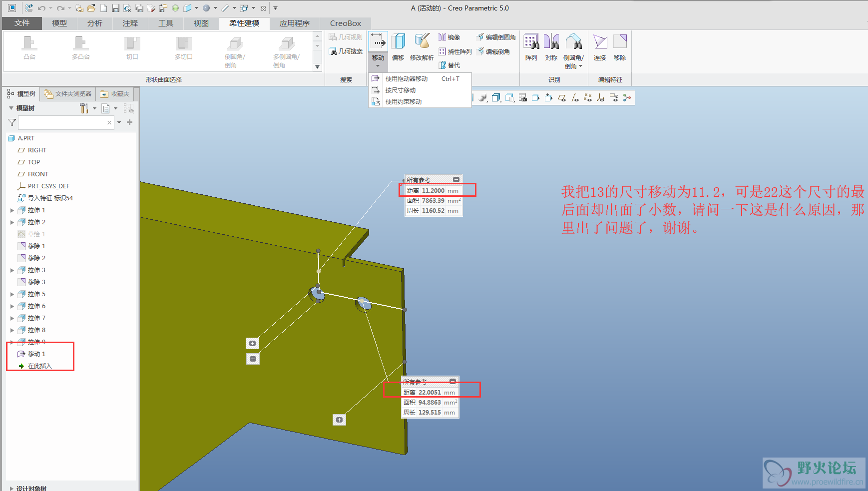Click the display style shaded-spheres icon
This screenshot has width=868, height=491.
tap(482, 98)
